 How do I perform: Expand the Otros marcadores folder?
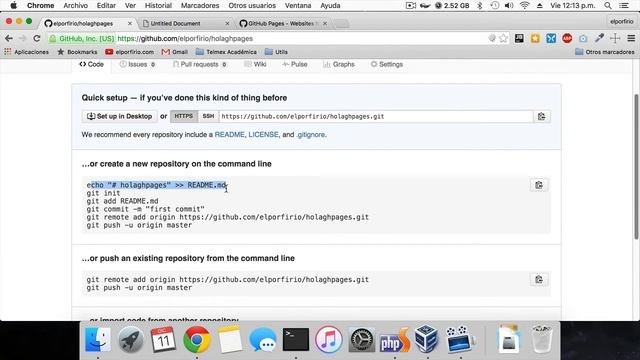(x=605, y=52)
